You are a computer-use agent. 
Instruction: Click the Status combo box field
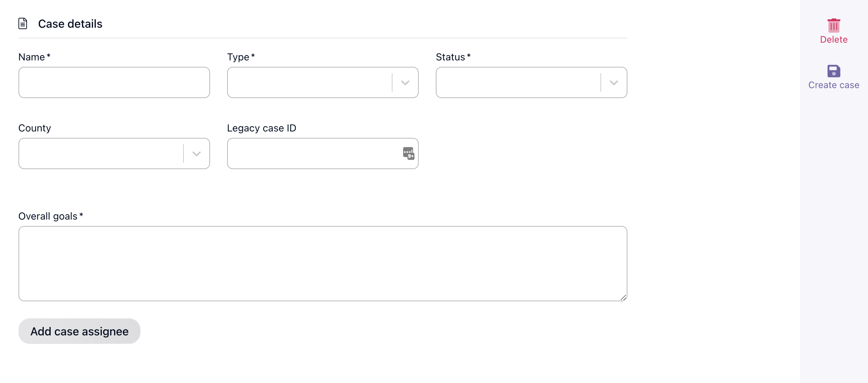(515, 82)
